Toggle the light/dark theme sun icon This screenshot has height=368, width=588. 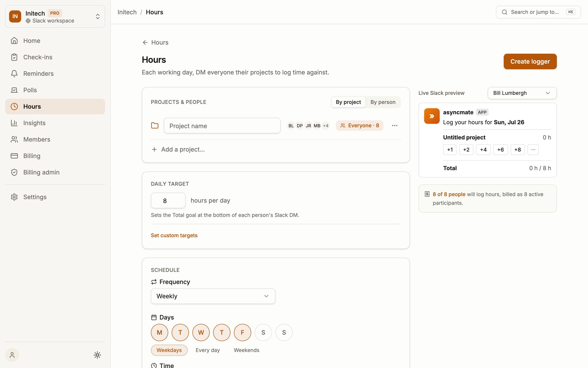tap(97, 355)
